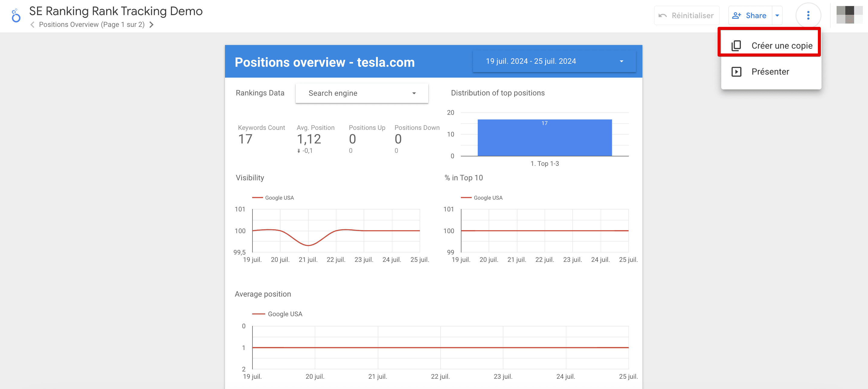Click the Positions Overview page label
This screenshot has width=868, height=389.
coord(92,24)
